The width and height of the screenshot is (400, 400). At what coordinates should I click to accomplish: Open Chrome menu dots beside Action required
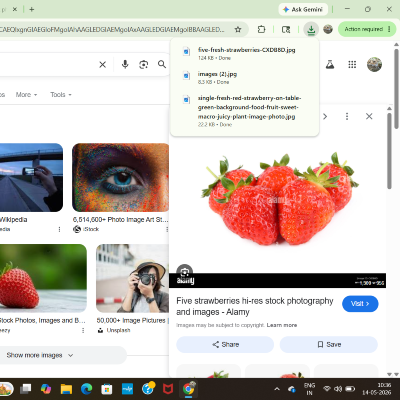(x=389, y=29)
